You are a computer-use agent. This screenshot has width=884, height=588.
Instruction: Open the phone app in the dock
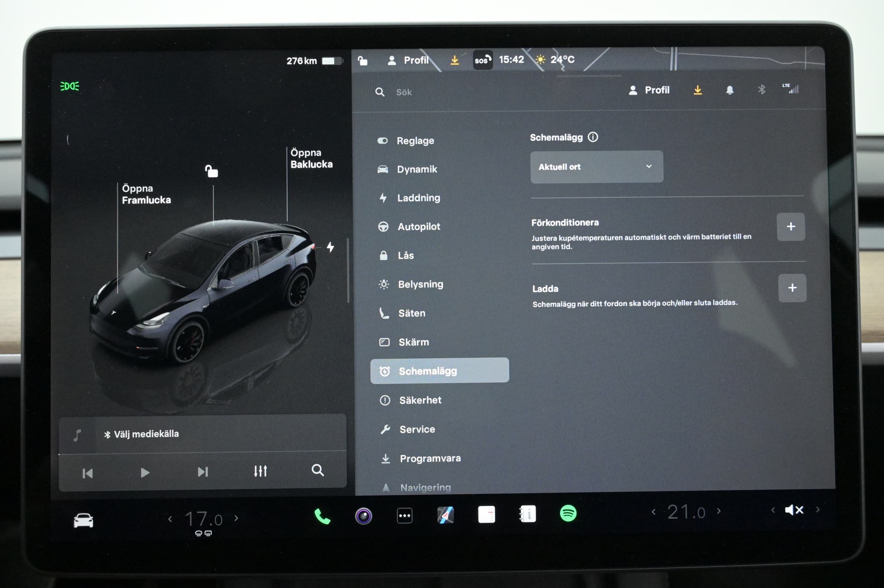pyautogui.click(x=322, y=516)
